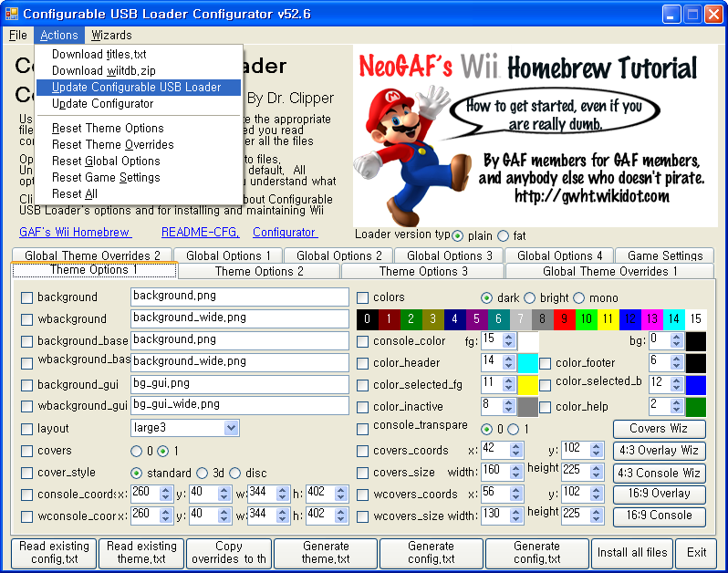
Task: Click Read existing config.txt button
Action: [x=55, y=553]
